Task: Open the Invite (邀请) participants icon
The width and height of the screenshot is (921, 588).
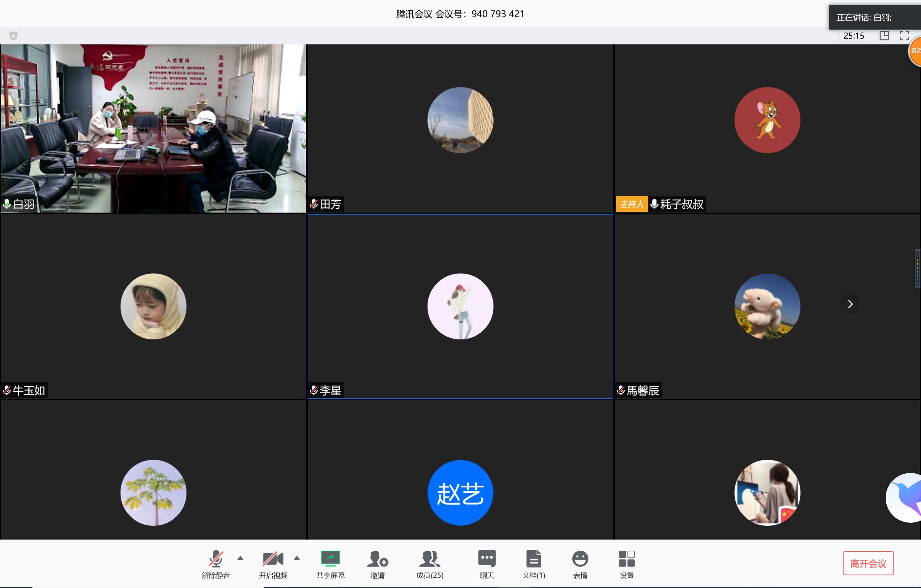Action: coord(377,559)
